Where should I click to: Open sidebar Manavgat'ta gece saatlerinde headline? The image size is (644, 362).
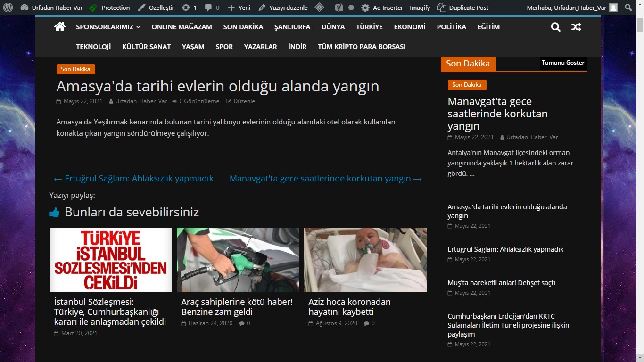pos(498,114)
